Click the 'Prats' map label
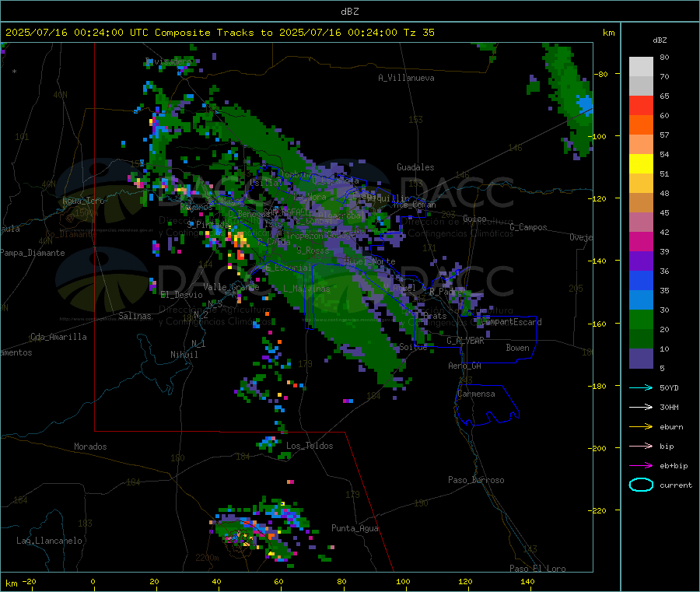This screenshot has width=700, height=592. [434, 316]
